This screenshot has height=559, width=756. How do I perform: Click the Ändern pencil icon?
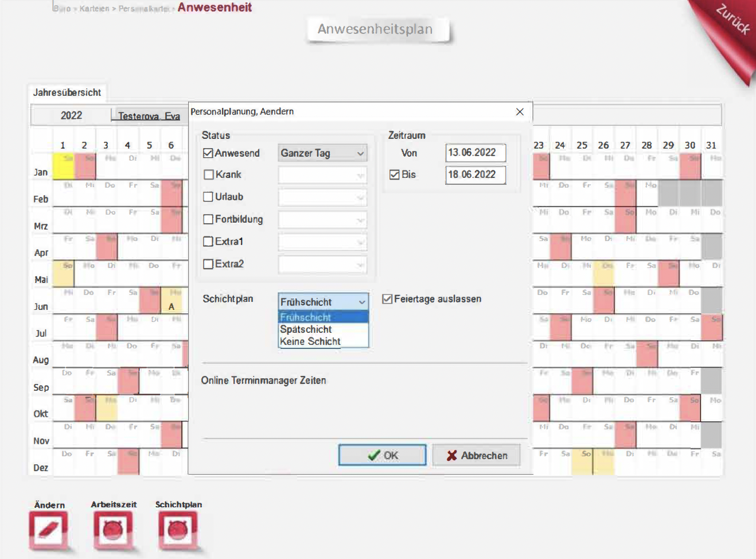click(49, 530)
